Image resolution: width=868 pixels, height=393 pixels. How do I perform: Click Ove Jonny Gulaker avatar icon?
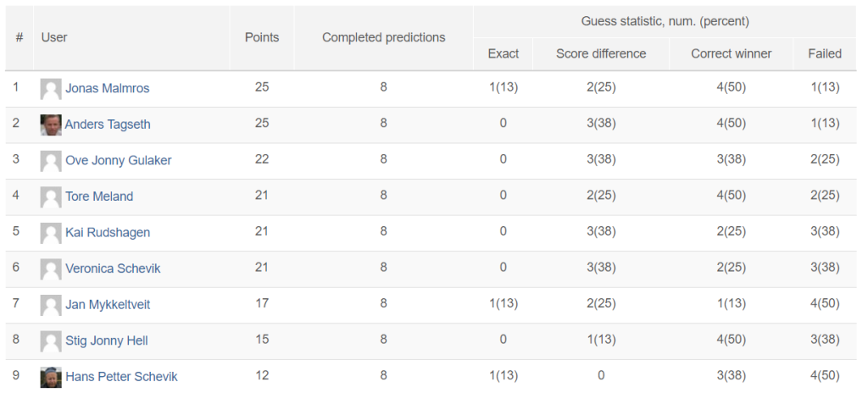pos(51,161)
